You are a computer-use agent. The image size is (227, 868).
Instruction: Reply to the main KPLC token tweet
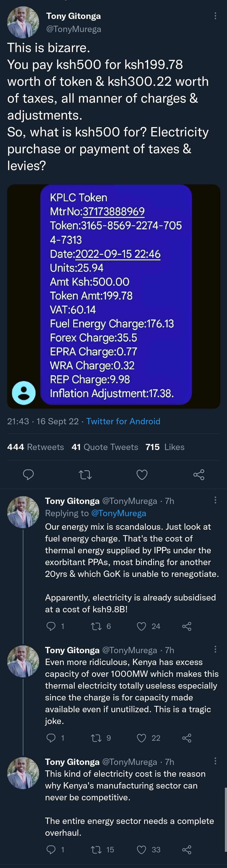click(28, 474)
